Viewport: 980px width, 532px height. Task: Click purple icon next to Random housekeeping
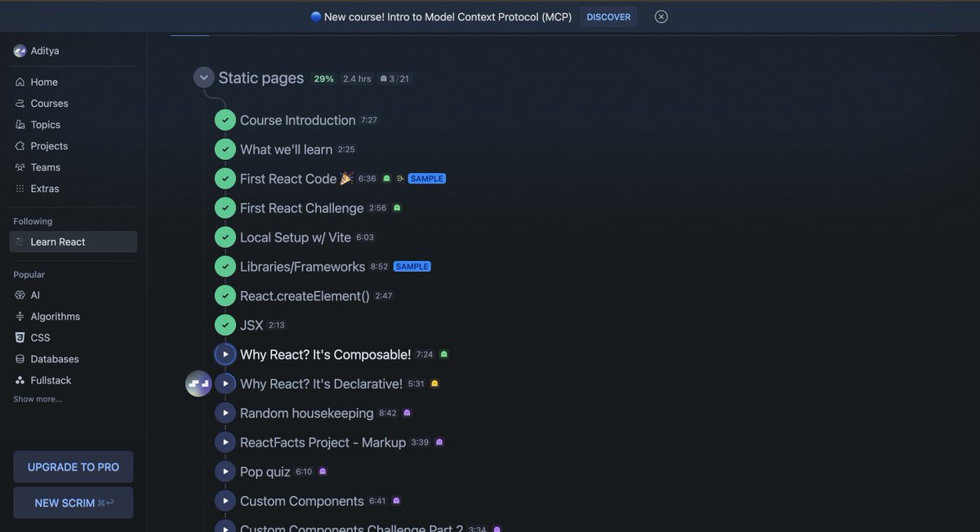407,413
